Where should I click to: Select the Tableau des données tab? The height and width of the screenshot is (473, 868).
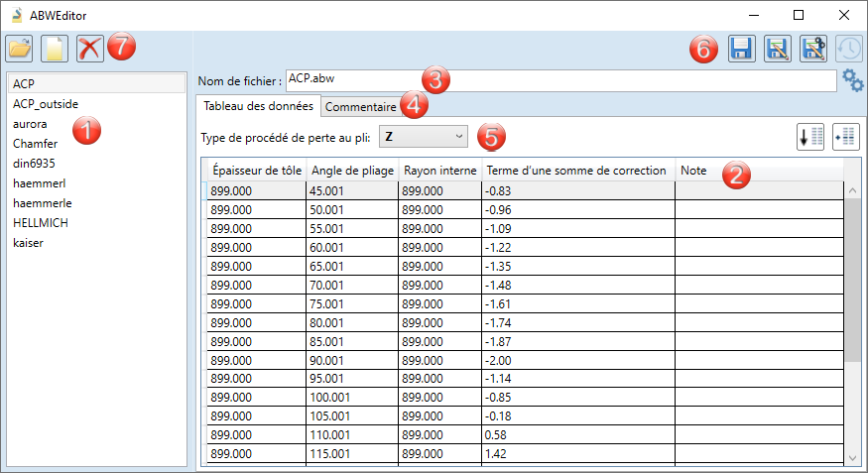(258, 106)
